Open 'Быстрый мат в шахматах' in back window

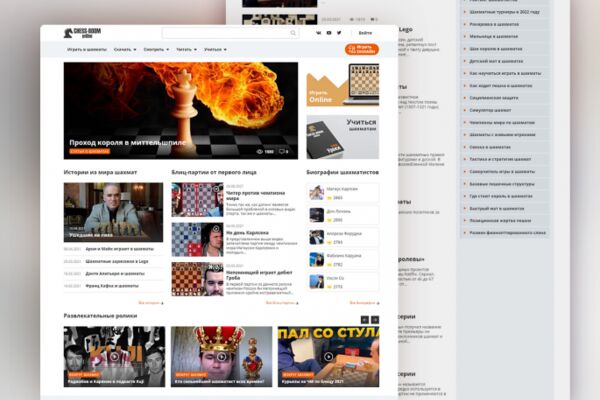click(497, 208)
